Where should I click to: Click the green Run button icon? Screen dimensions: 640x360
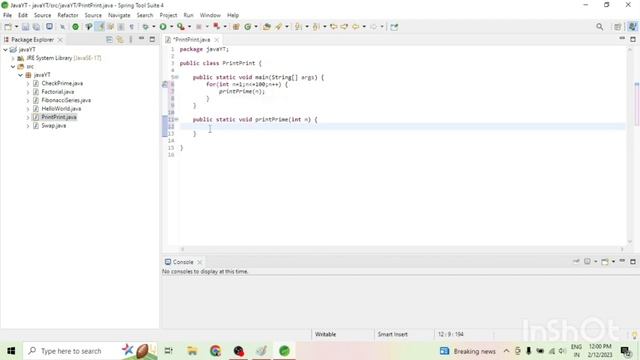pyautogui.click(x=163, y=27)
